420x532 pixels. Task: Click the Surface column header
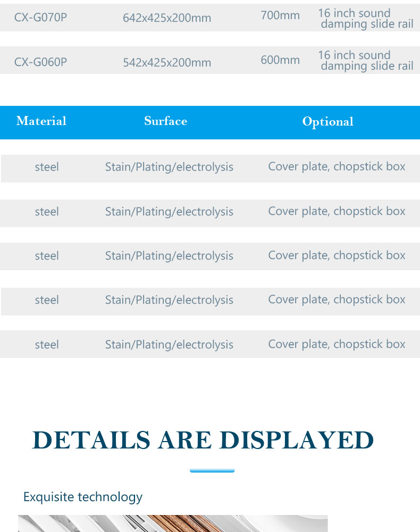click(x=165, y=121)
